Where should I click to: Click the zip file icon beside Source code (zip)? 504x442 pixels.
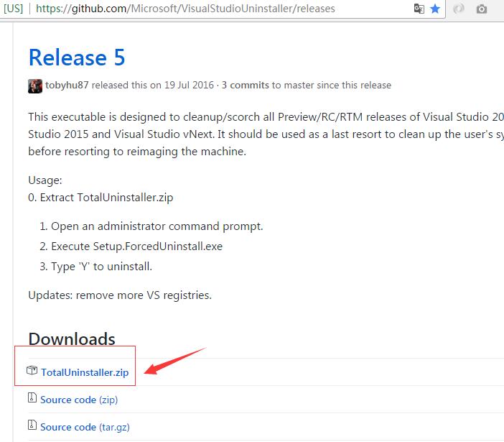(32, 397)
